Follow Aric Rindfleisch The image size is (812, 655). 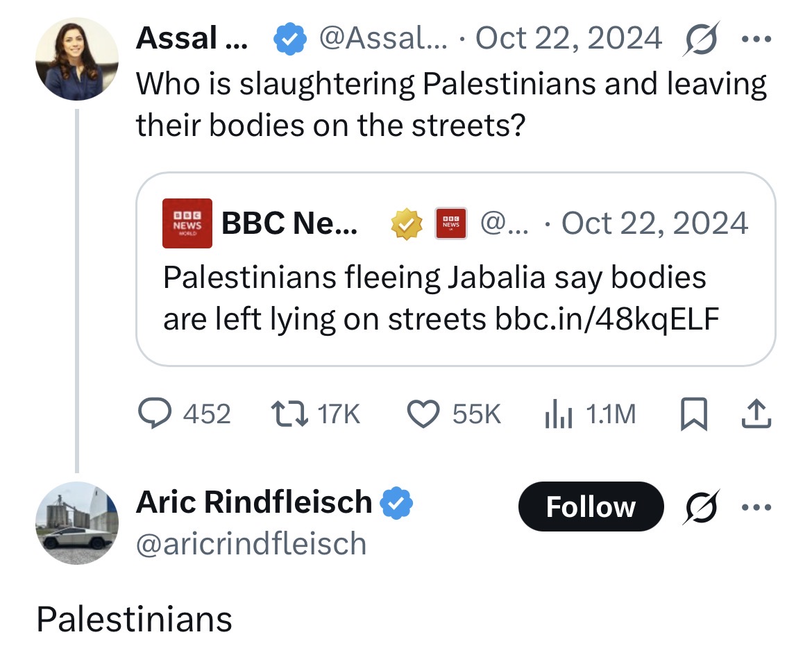591,507
